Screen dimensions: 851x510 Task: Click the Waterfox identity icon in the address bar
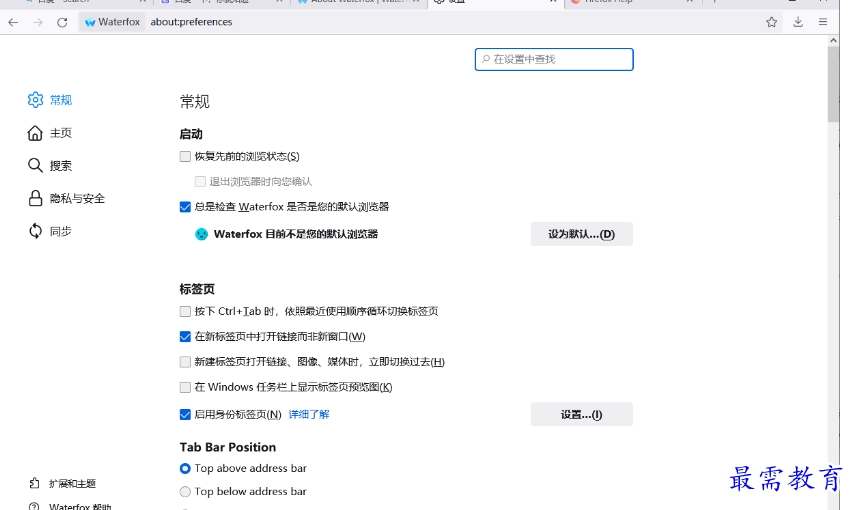click(x=112, y=22)
